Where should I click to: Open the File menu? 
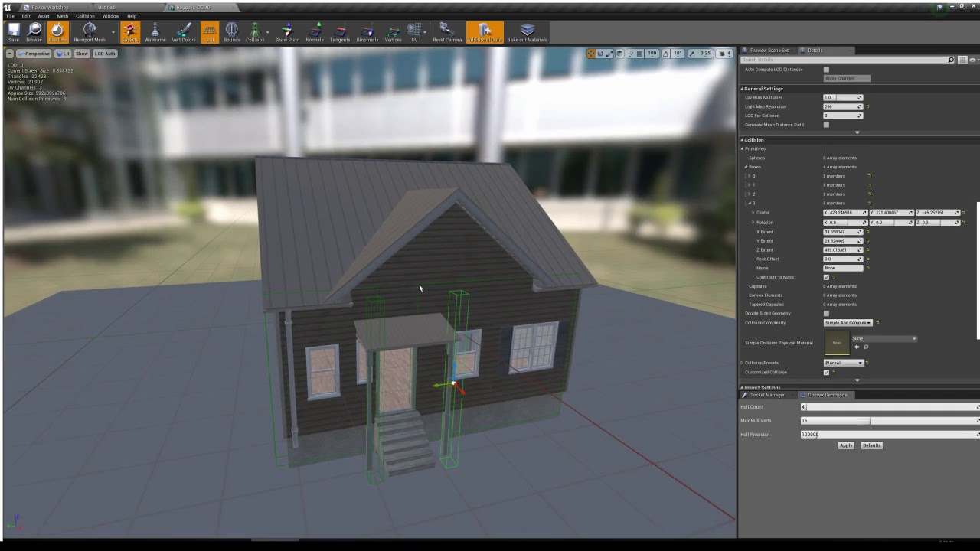point(11,16)
